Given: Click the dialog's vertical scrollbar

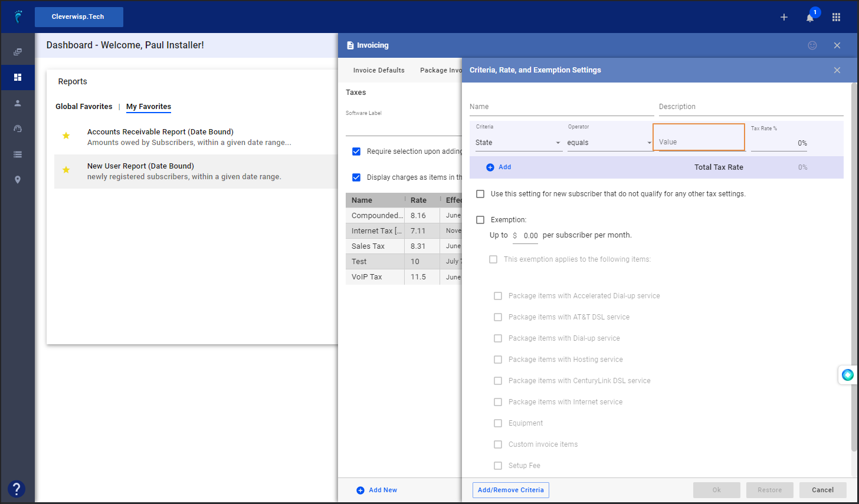Looking at the screenshot, I should [854, 266].
